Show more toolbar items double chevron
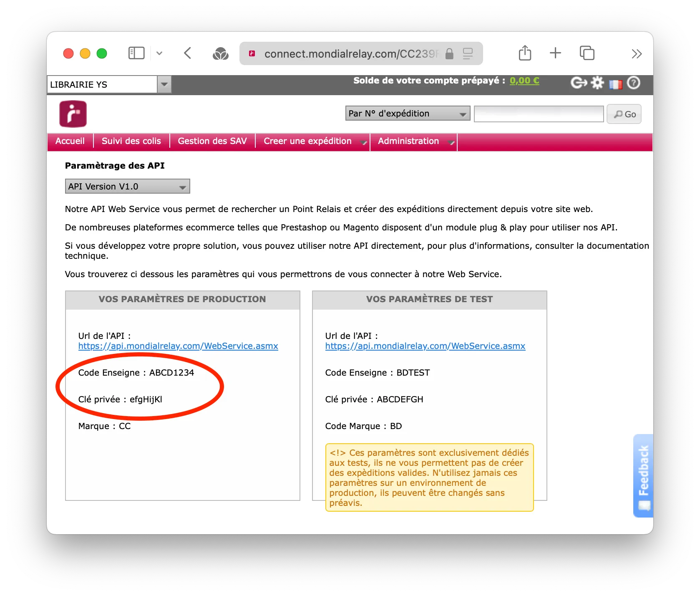700x596 pixels. (637, 53)
